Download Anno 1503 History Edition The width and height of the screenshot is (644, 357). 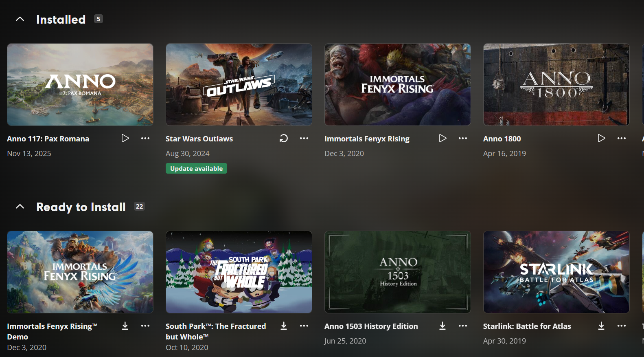click(442, 326)
